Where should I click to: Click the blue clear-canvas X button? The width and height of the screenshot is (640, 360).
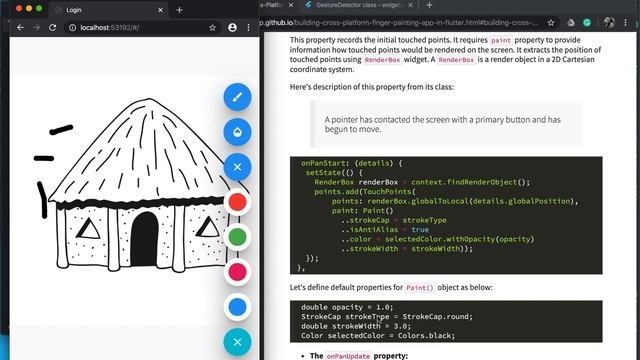pyautogui.click(x=237, y=167)
